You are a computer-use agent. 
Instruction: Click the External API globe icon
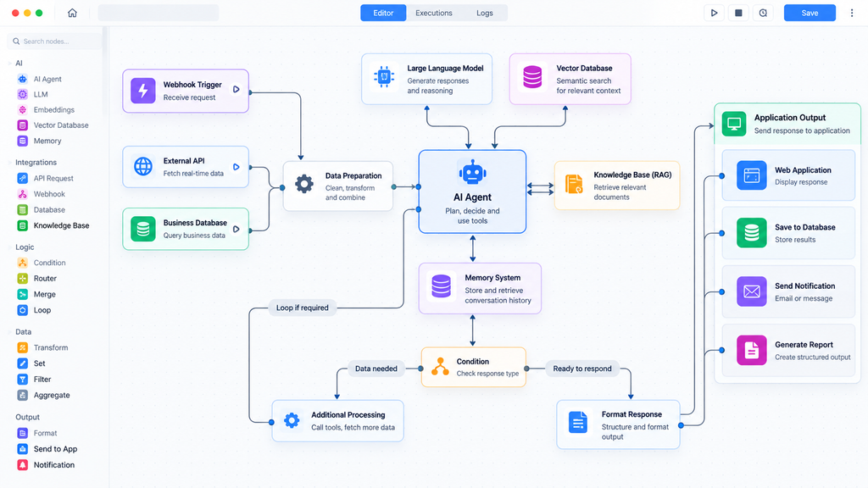point(142,166)
